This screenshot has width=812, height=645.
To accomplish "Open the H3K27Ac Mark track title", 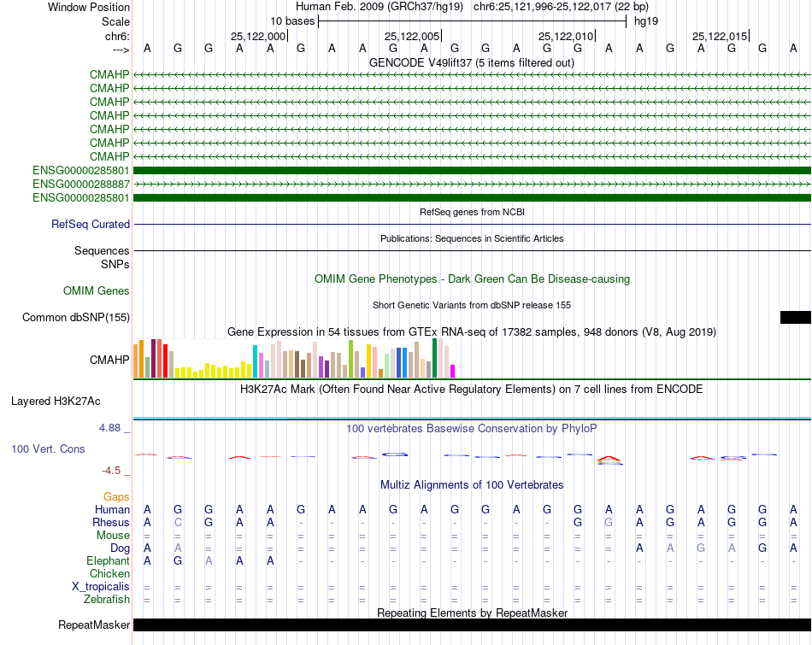I will coord(472,389).
